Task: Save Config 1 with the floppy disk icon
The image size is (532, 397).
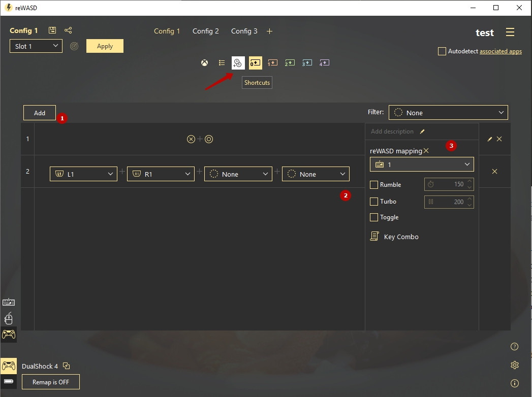Action: pos(52,30)
